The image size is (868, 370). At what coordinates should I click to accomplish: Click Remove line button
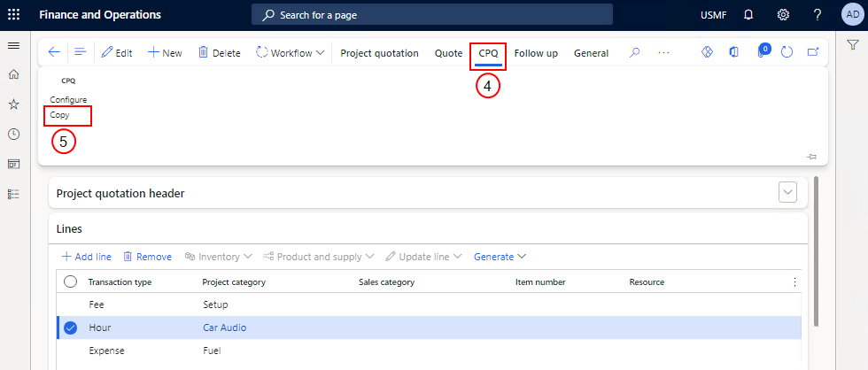147,257
